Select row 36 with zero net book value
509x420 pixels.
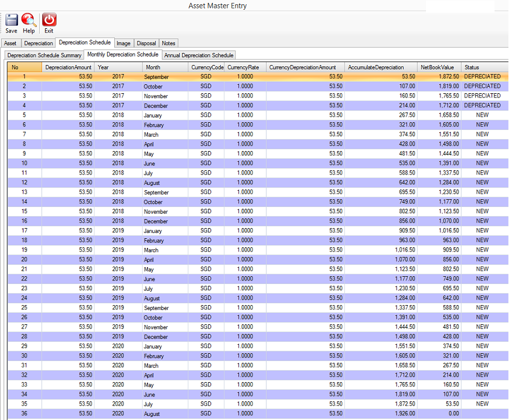(x=241, y=414)
